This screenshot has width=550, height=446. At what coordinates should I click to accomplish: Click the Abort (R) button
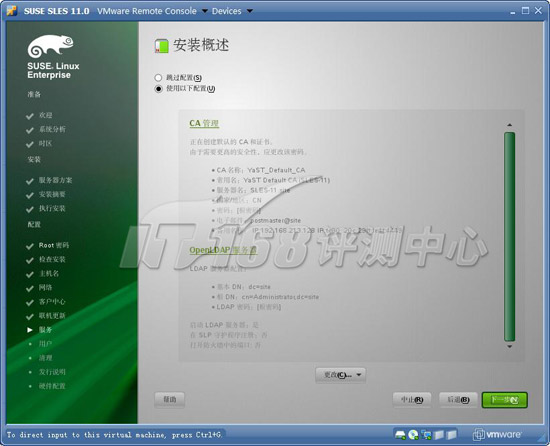point(412,399)
